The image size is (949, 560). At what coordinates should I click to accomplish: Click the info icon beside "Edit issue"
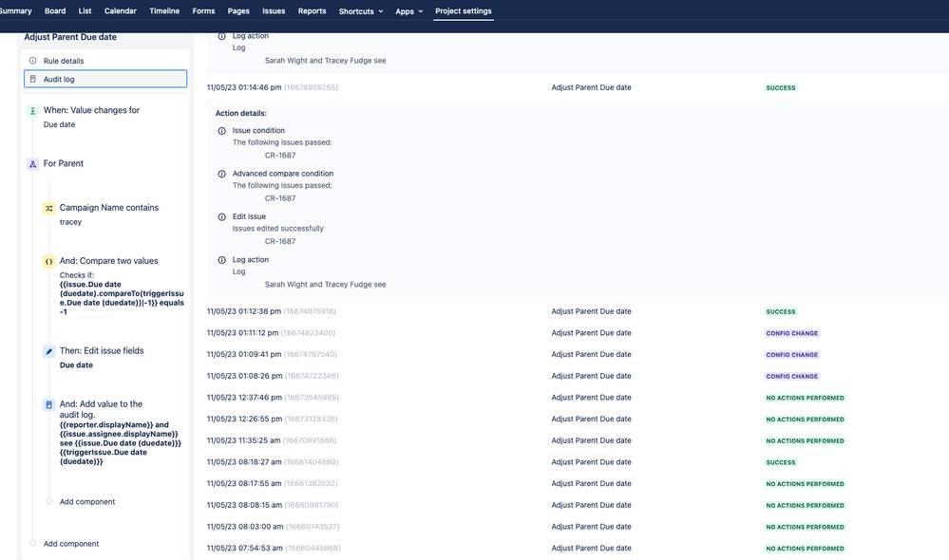[221, 216]
